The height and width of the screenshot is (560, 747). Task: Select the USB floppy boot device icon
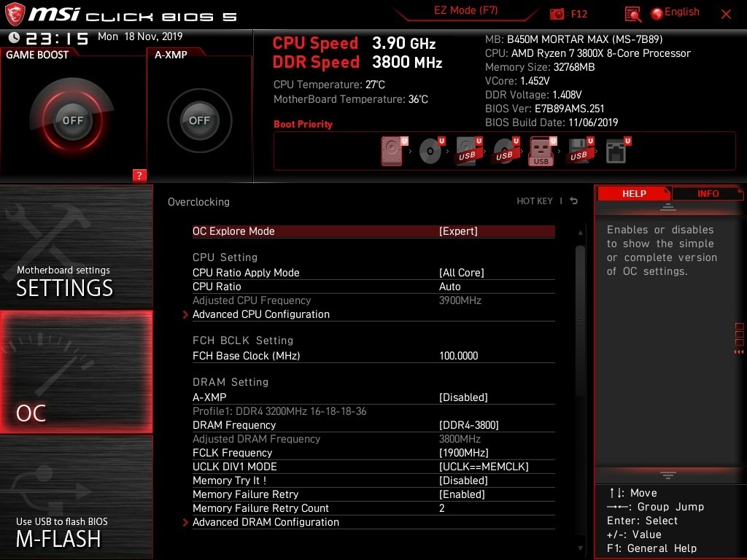[x=580, y=151]
